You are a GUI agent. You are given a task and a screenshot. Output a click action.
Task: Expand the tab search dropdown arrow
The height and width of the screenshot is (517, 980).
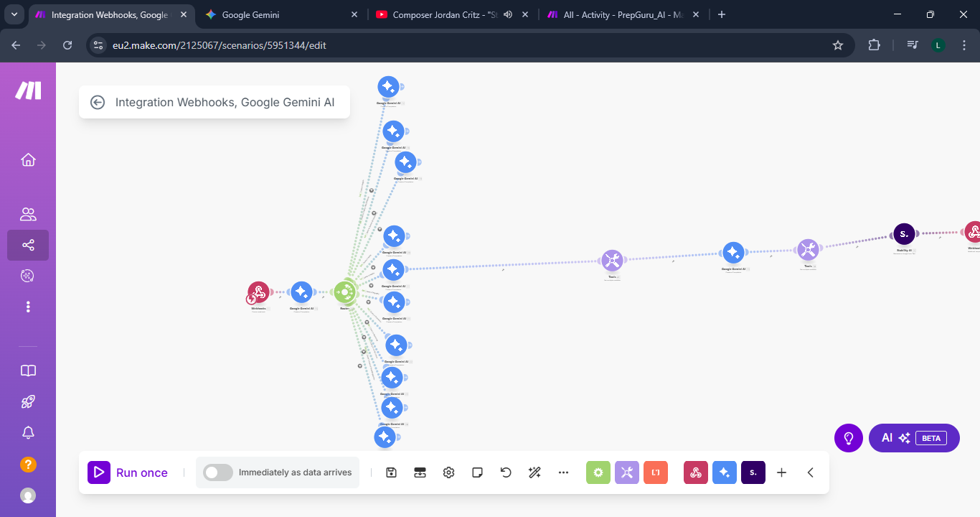coord(14,14)
